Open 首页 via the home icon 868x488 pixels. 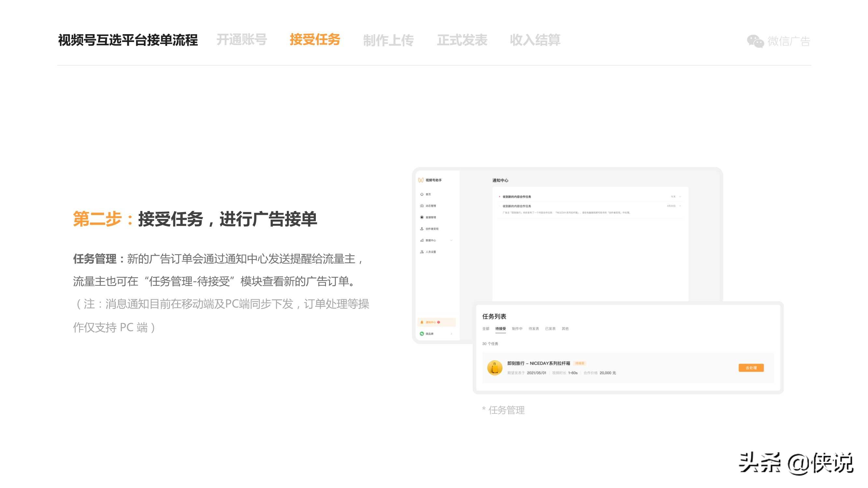point(422,194)
